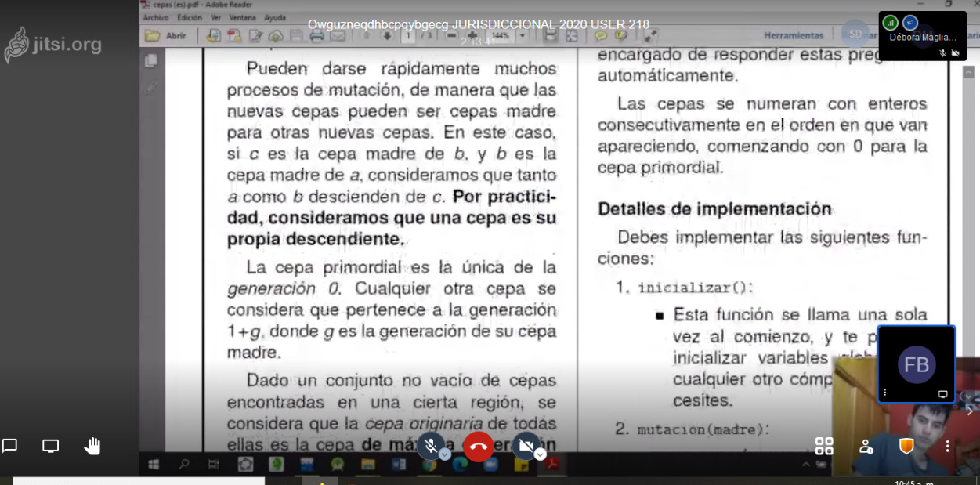980x485 pixels.
Task: Open Microsoft Edge from the taskbar
Action: pos(460,465)
